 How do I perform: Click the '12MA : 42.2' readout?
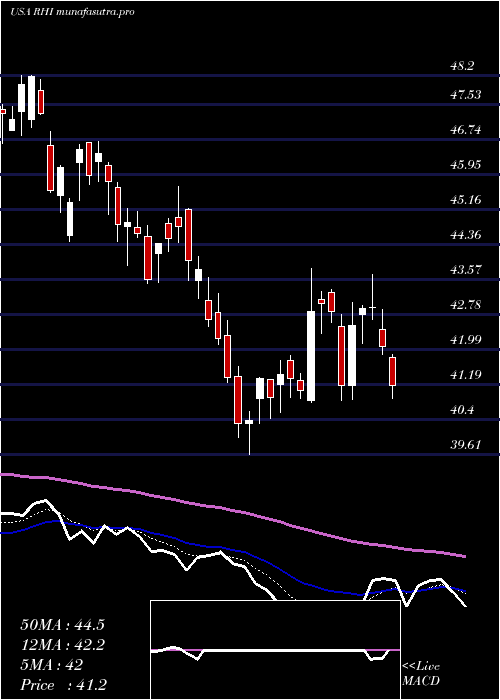click(62, 645)
